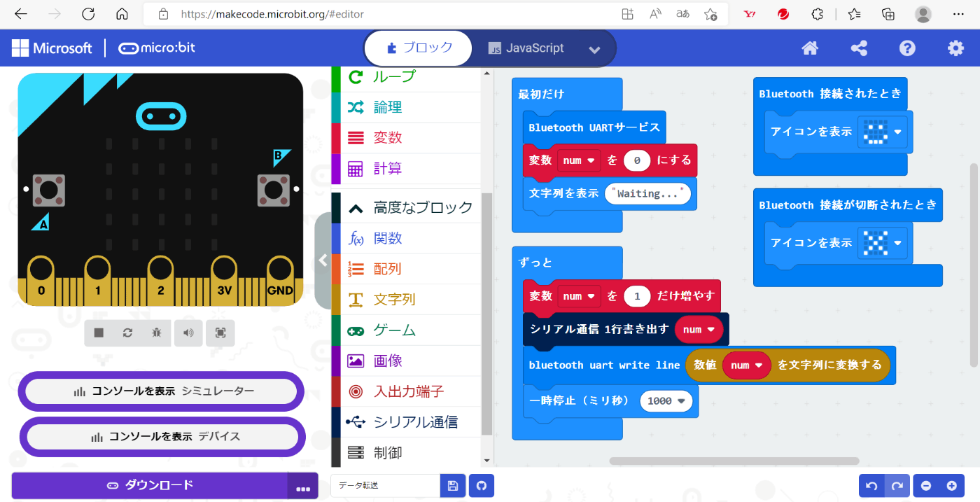Undo the last block change
The height and width of the screenshot is (502, 980).
[x=871, y=486]
